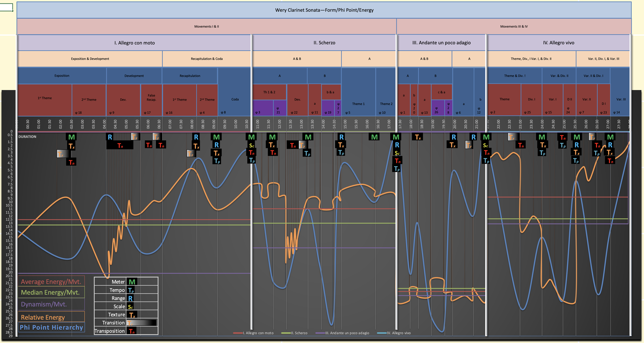
Task: Select the lone M marker under Scherzo Theme 2
Action: click(x=374, y=137)
